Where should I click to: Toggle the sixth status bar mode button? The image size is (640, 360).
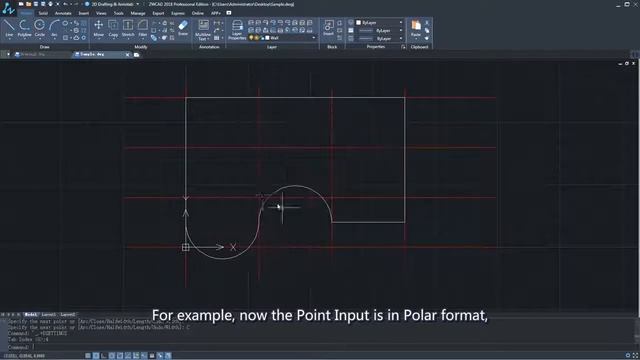click(128, 356)
